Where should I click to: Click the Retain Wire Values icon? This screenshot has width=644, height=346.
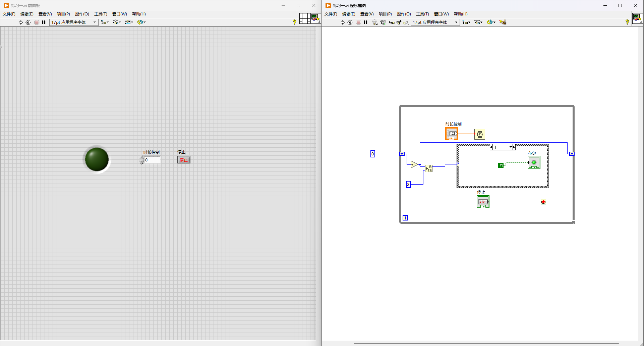[383, 22]
